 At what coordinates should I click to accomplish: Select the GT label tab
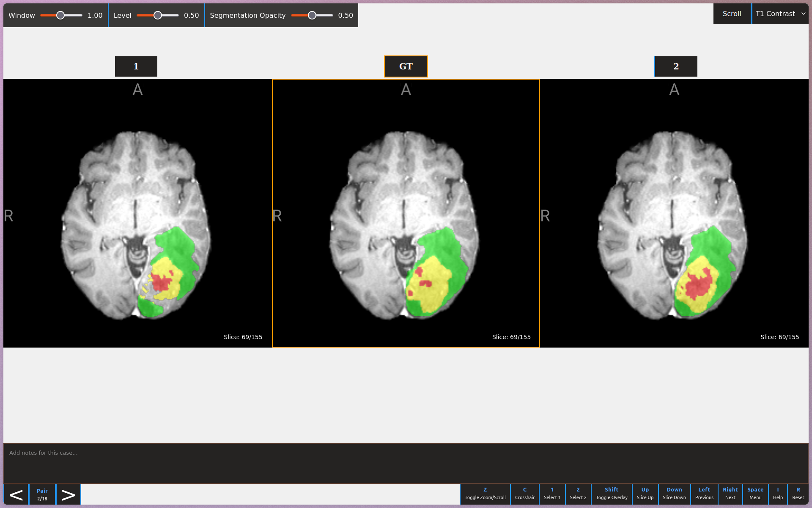click(x=406, y=66)
